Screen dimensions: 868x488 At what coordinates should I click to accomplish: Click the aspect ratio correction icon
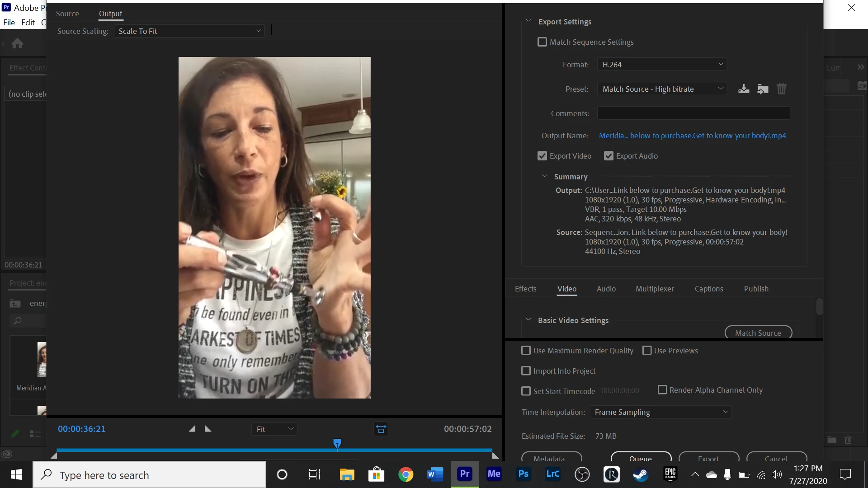[381, 429]
